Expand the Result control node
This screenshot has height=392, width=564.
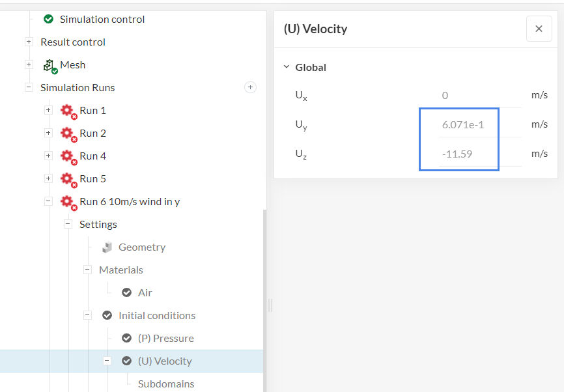[29, 42]
